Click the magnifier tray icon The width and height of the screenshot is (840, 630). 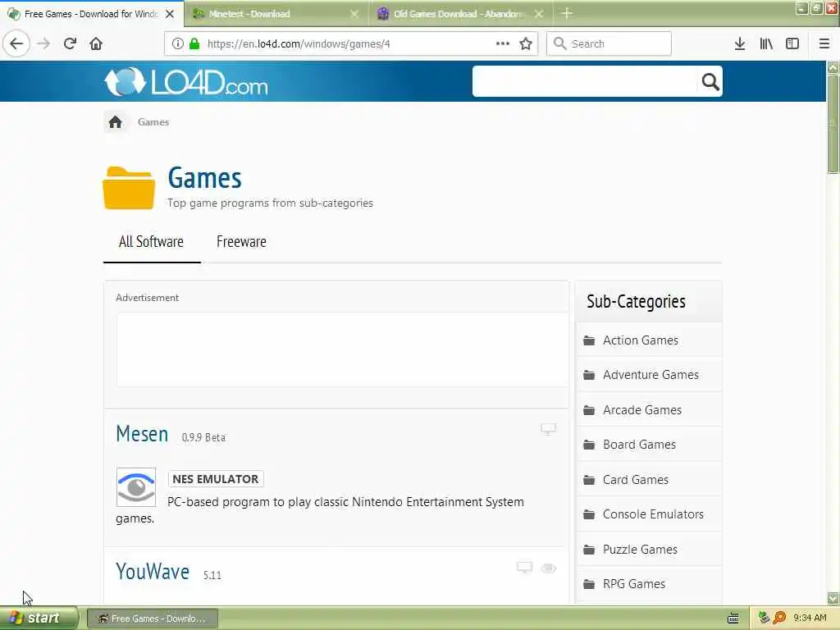tap(779, 618)
